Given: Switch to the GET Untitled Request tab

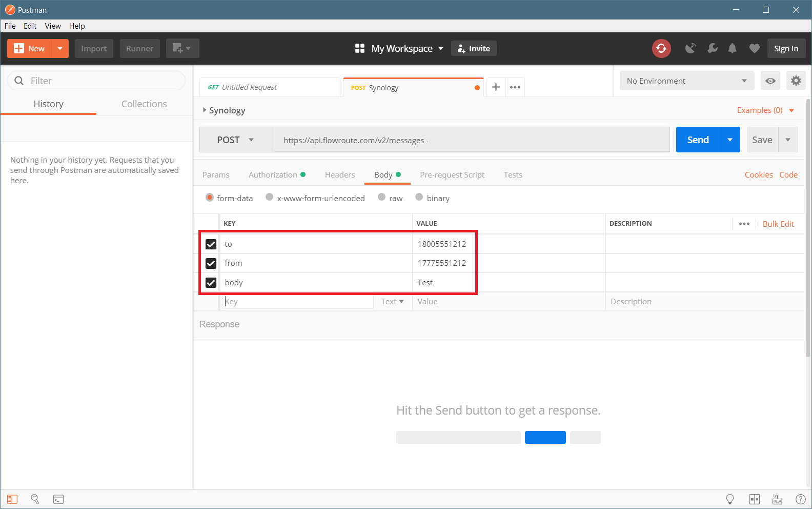Looking at the screenshot, I should click(270, 87).
